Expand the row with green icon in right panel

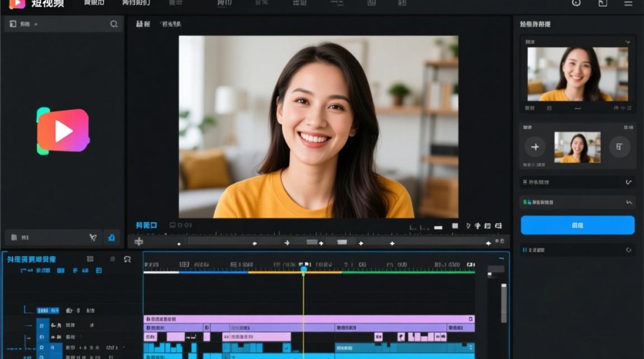point(577,202)
